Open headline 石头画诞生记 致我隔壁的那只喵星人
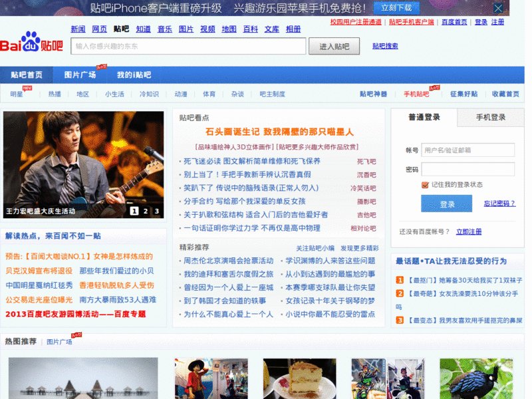Image resolution: width=532 pixels, height=399 pixels. click(279, 132)
